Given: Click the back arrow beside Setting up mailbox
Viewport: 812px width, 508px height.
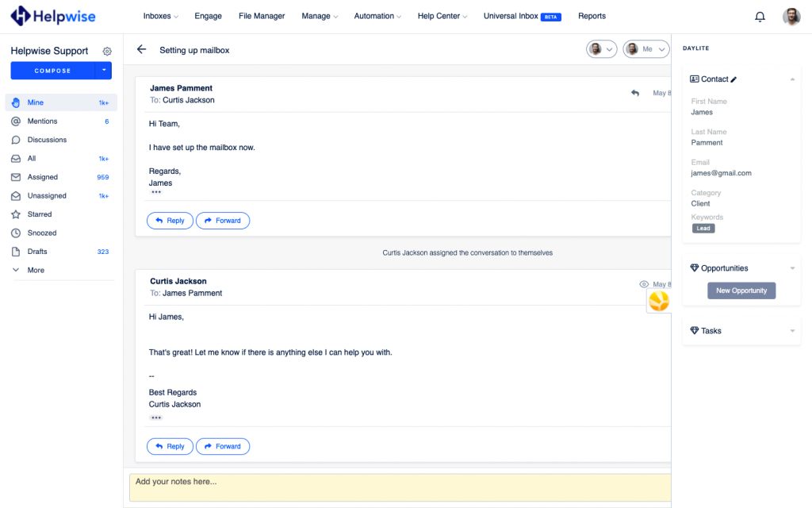Looking at the screenshot, I should point(141,49).
